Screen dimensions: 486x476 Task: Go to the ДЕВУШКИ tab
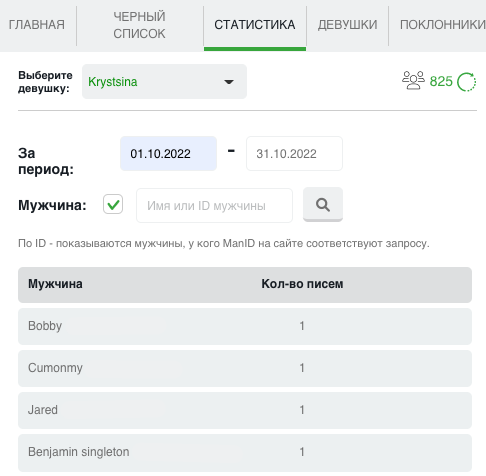tap(347, 25)
